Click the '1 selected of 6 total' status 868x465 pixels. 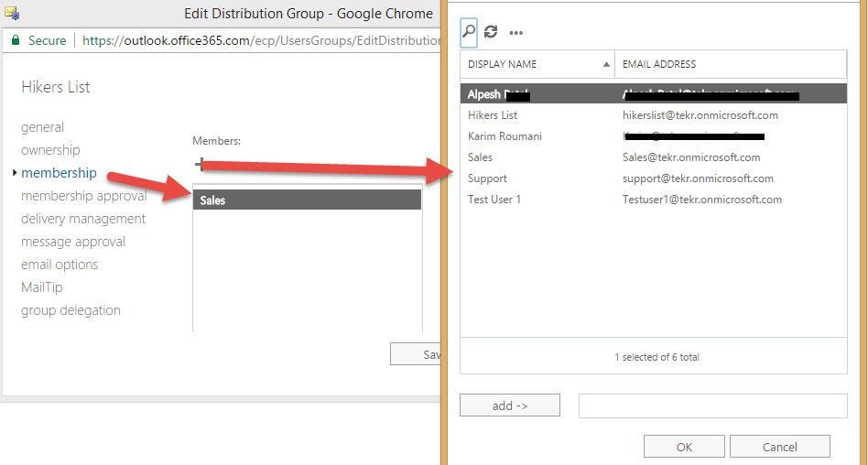coord(656,357)
